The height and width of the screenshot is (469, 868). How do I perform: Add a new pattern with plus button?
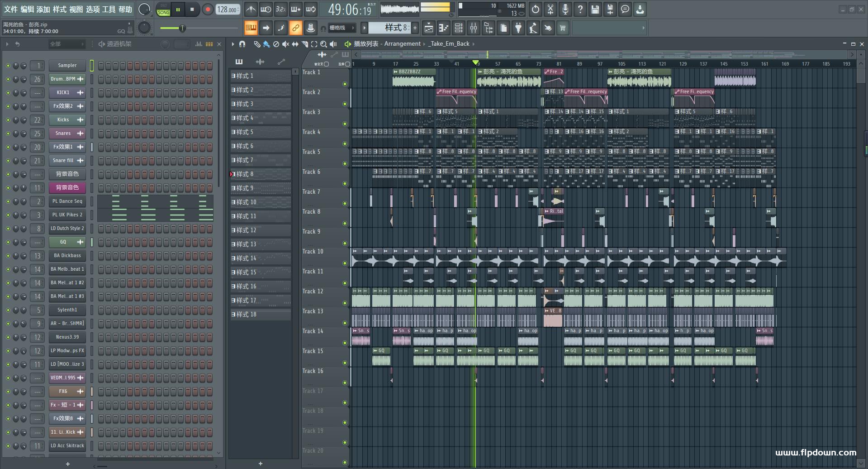(415, 28)
